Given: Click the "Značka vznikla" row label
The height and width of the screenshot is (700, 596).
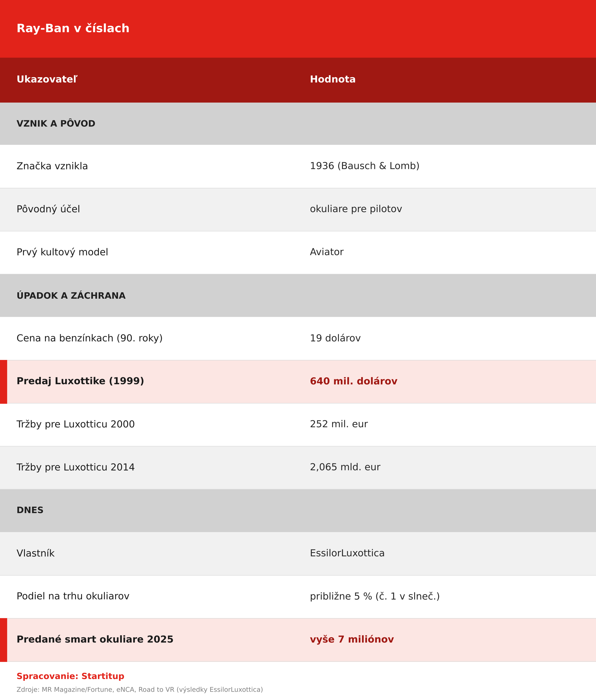Looking at the screenshot, I should [x=52, y=166].
